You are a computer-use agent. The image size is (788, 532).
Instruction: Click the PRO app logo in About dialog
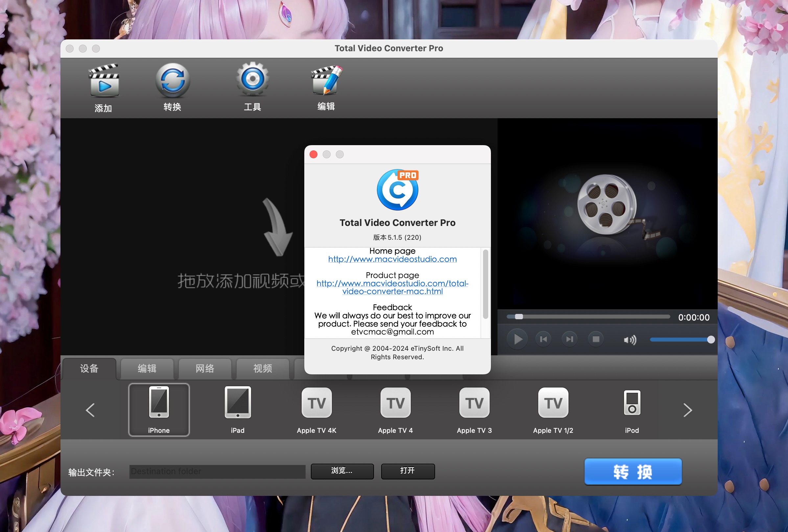click(x=397, y=190)
